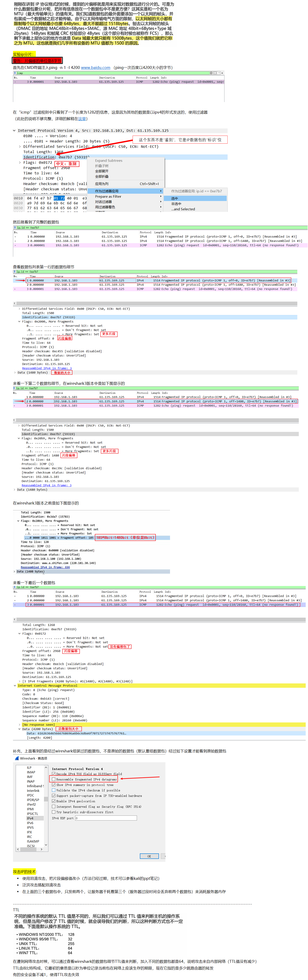This screenshot has width=308, height=980.
Task: Click the apply arrow in the icmp filter bar
Action: point(215,73)
